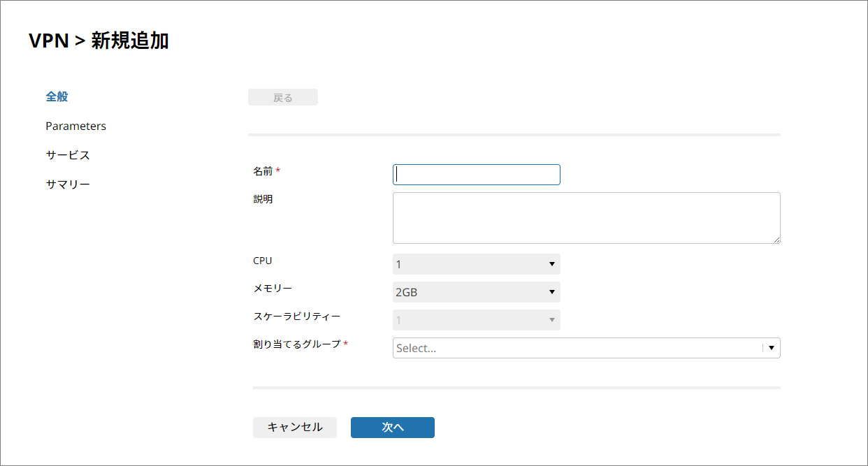
Task: Go to the サマリー section
Action: [x=68, y=184]
